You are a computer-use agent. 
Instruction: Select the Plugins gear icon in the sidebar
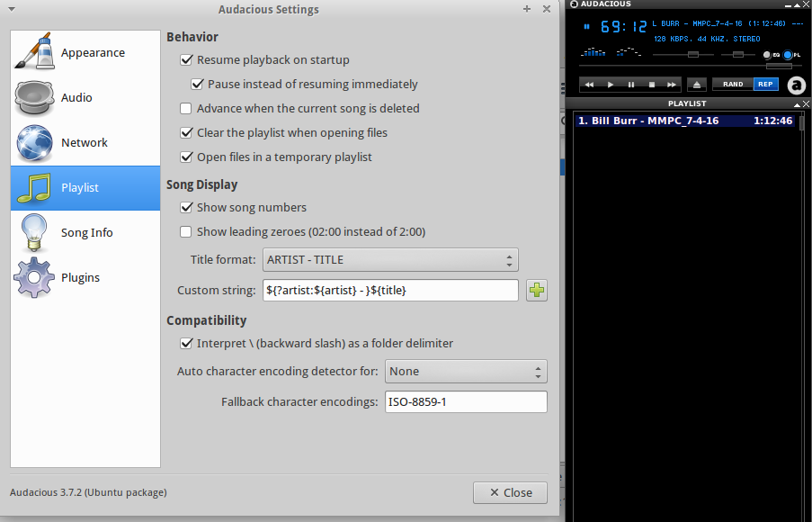point(33,277)
